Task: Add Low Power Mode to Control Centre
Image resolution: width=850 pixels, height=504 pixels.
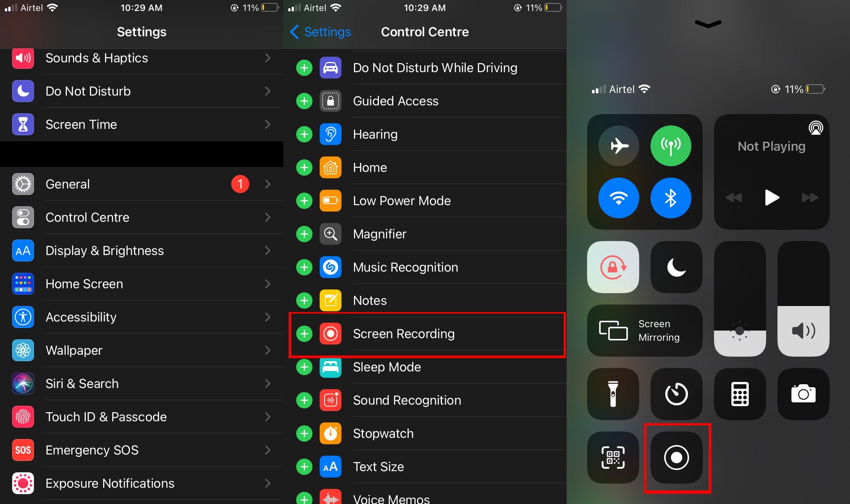Action: (306, 201)
